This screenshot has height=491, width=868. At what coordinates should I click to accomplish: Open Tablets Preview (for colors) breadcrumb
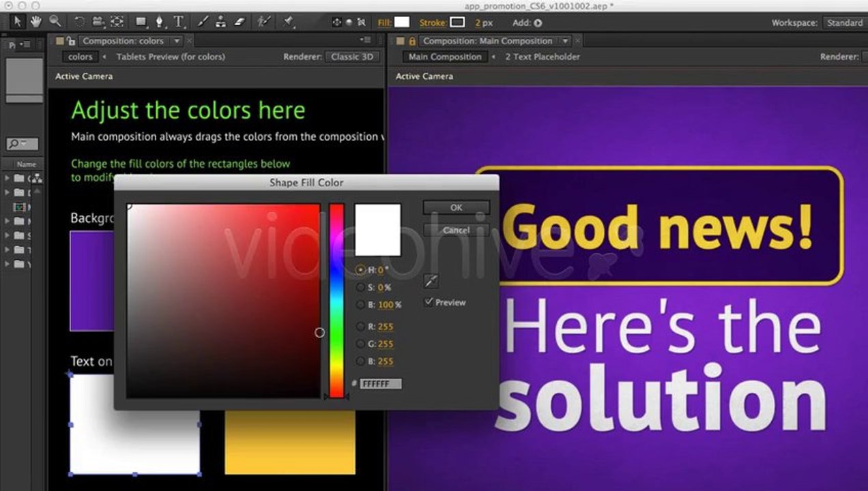click(171, 57)
